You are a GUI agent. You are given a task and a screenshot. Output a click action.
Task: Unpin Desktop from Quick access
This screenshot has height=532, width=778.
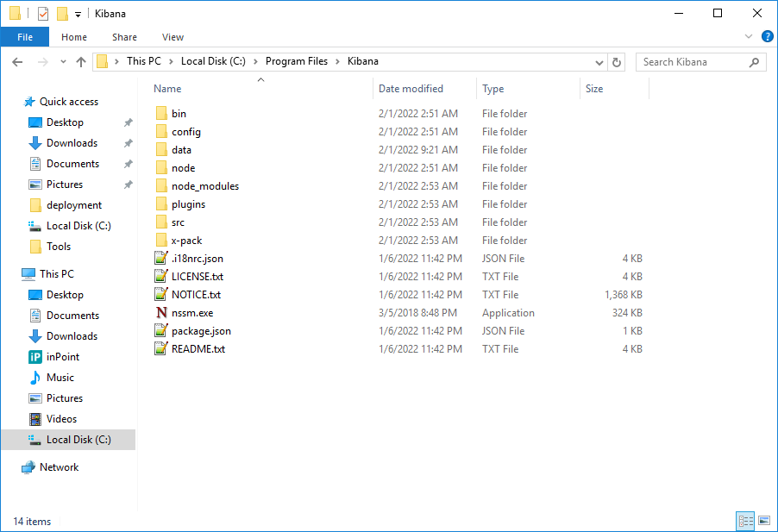pyautogui.click(x=128, y=122)
